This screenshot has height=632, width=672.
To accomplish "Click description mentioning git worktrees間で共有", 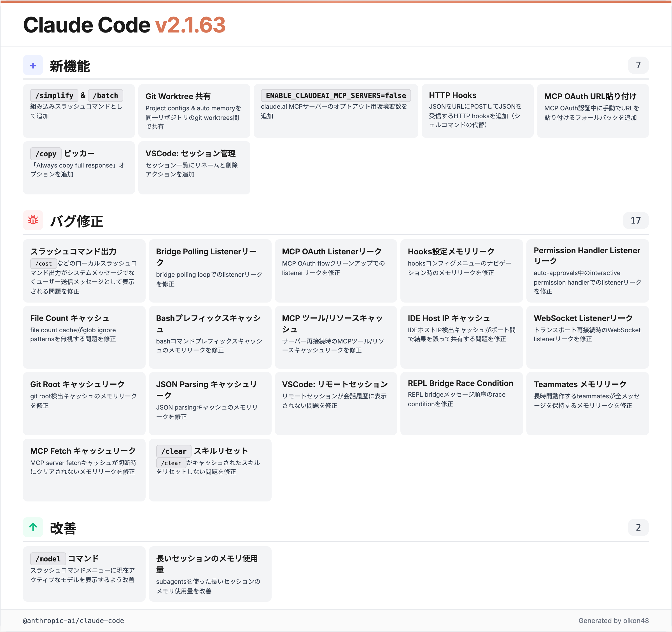I will coord(193,117).
